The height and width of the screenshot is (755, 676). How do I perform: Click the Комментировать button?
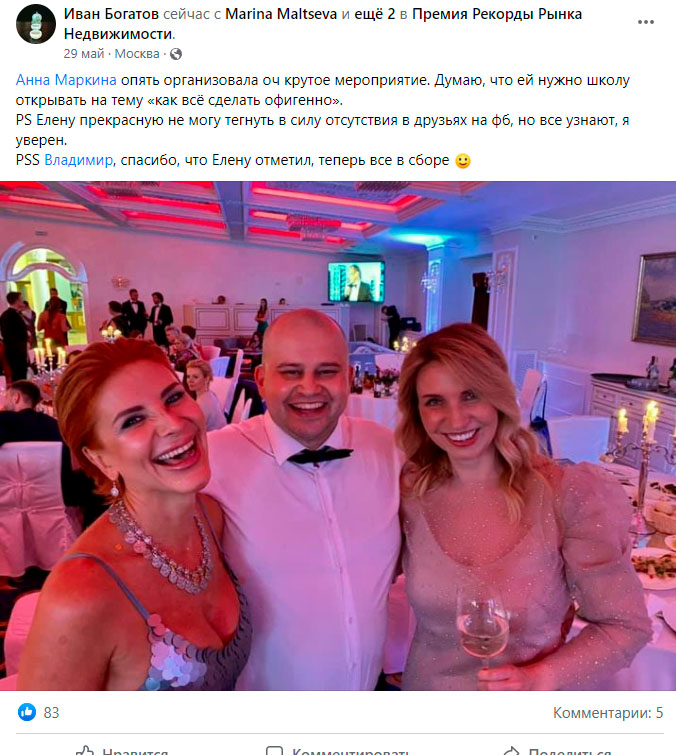[337, 750]
